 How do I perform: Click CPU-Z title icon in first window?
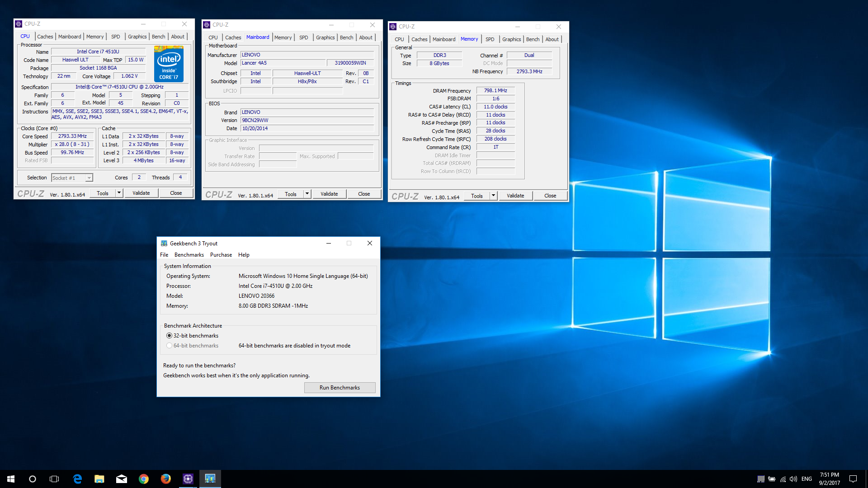19,24
